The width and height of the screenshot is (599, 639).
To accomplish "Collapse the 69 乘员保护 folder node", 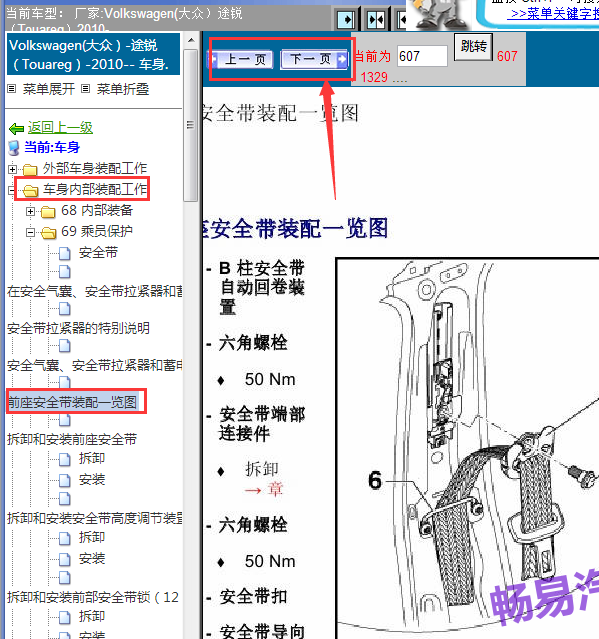I will point(30,233).
